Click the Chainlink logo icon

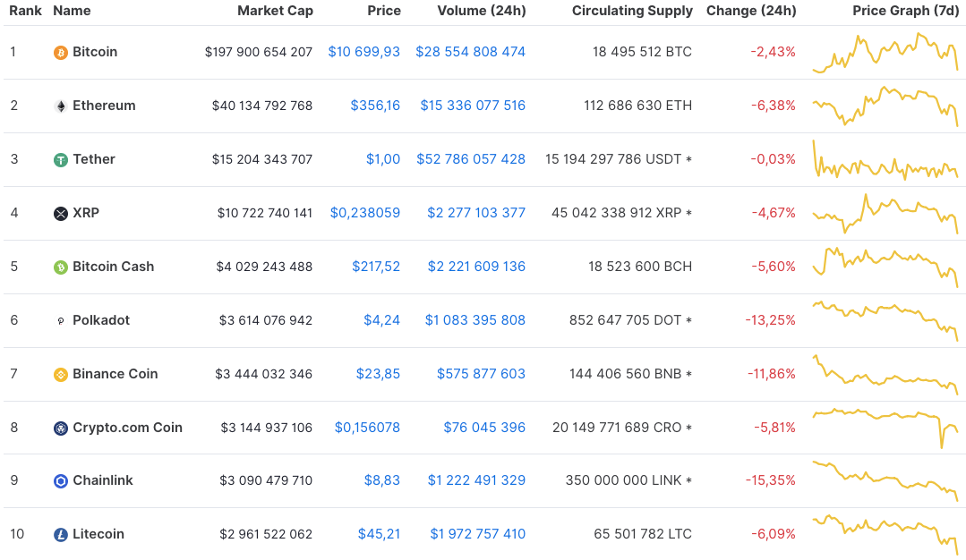59,480
